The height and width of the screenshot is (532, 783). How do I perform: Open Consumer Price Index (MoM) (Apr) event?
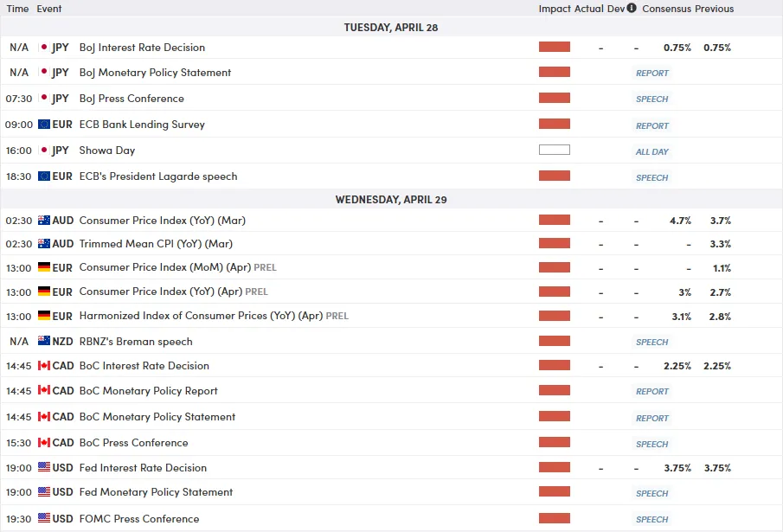[x=165, y=267]
